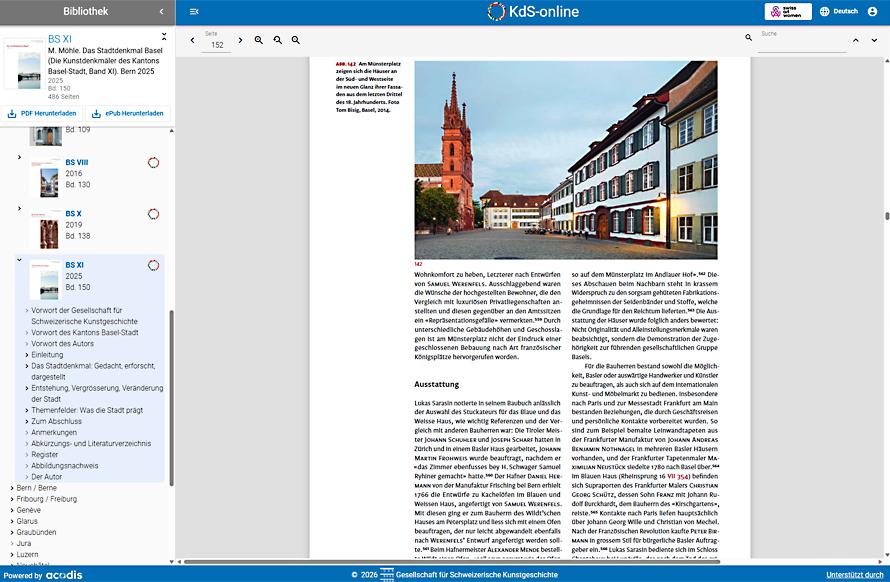Zoom in with the plus magnifier
The image size is (890, 582).
click(x=259, y=40)
